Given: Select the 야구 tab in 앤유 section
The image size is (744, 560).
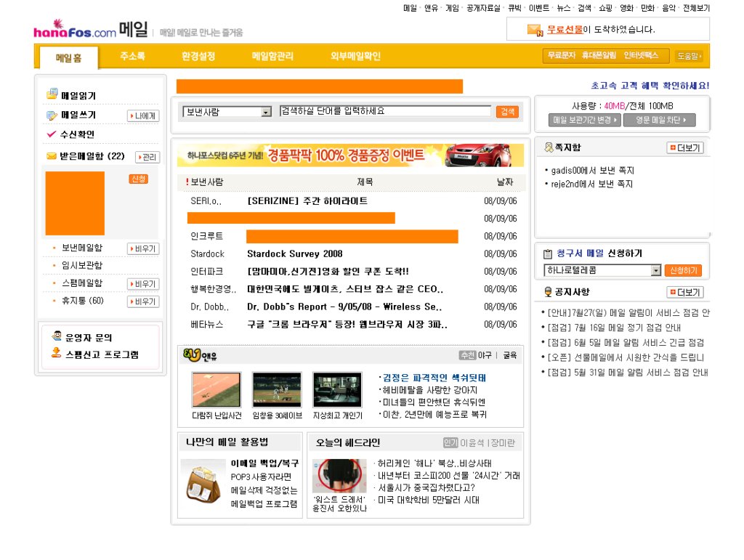Looking at the screenshot, I should [x=485, y=355].
